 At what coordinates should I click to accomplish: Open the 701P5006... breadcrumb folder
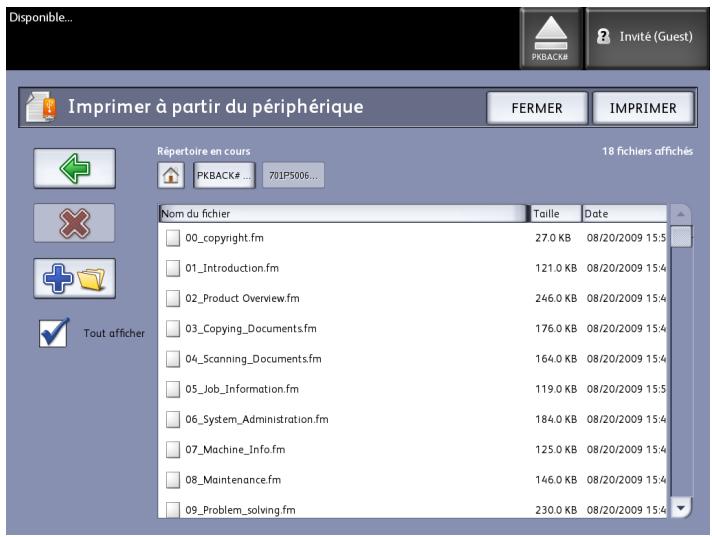[x=293, y=175]
